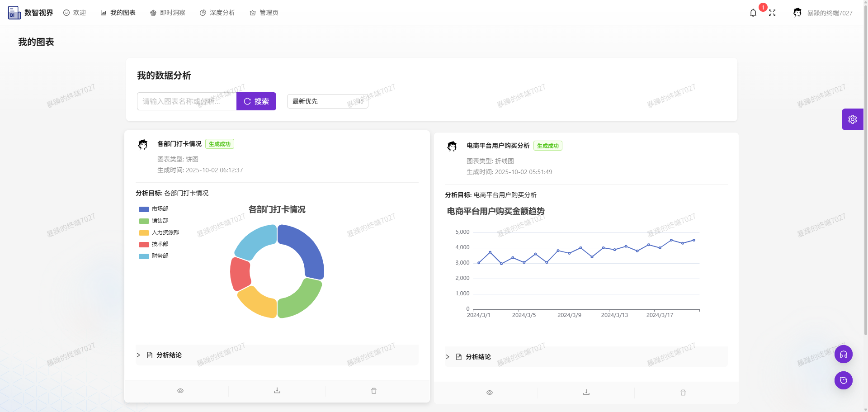The width and height of the screenshot is (868, 412).
Task: Click the chart search input field
Action: pyautogui.click(x=186, y=101)
